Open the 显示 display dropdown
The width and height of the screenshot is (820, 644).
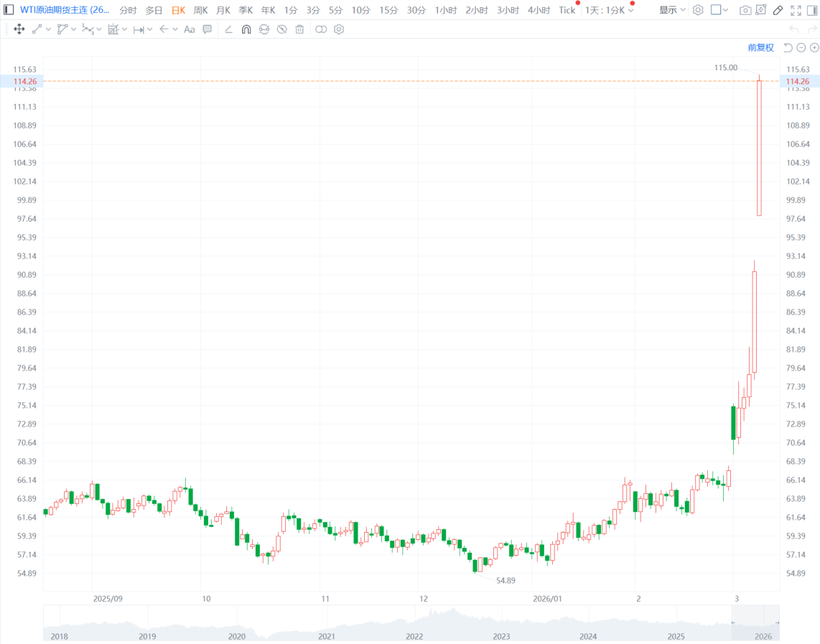point(672,10)
